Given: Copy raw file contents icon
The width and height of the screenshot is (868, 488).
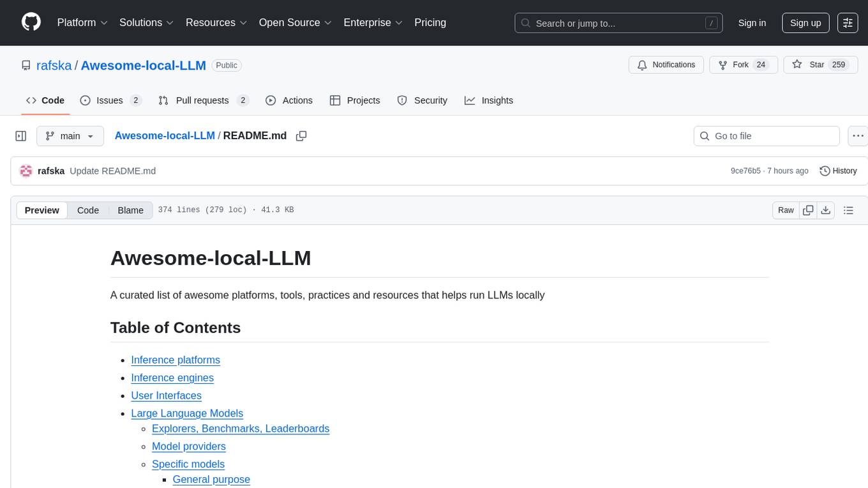Looking at the screenshot, I should (x=808, y=210).
